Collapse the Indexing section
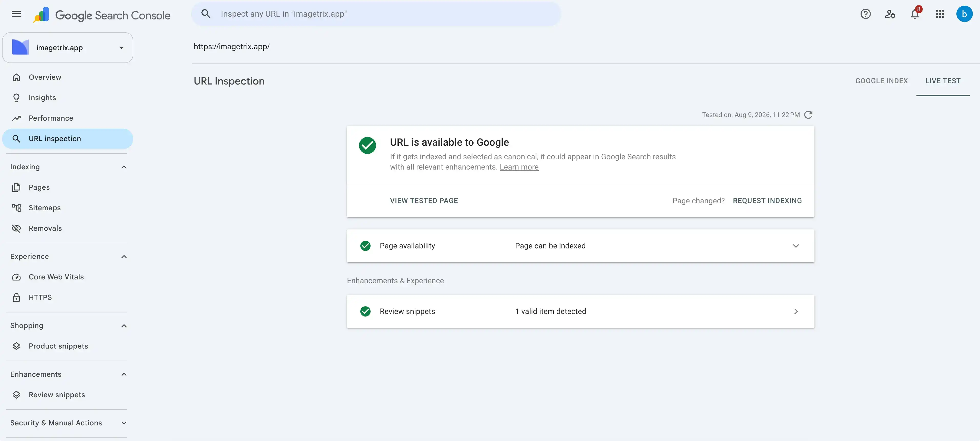 pos(124,167)
